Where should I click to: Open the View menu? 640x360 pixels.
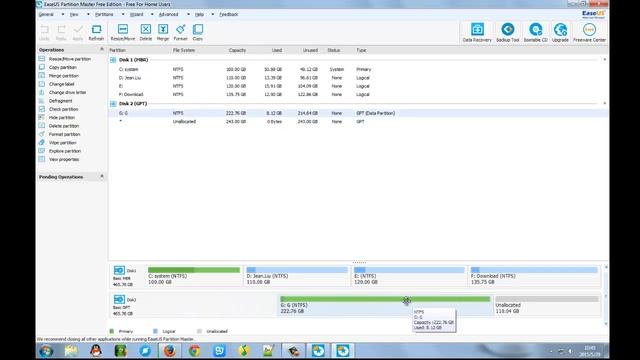pos(74,14)
